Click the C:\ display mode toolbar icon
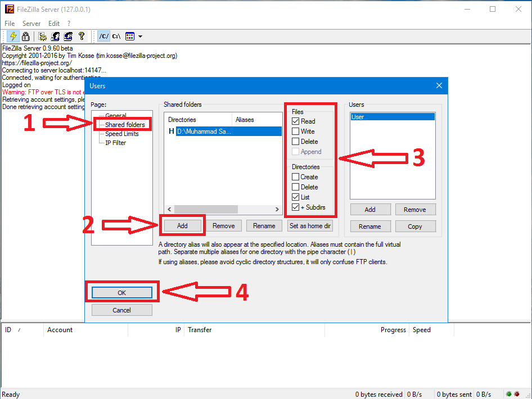 [116, 36]
